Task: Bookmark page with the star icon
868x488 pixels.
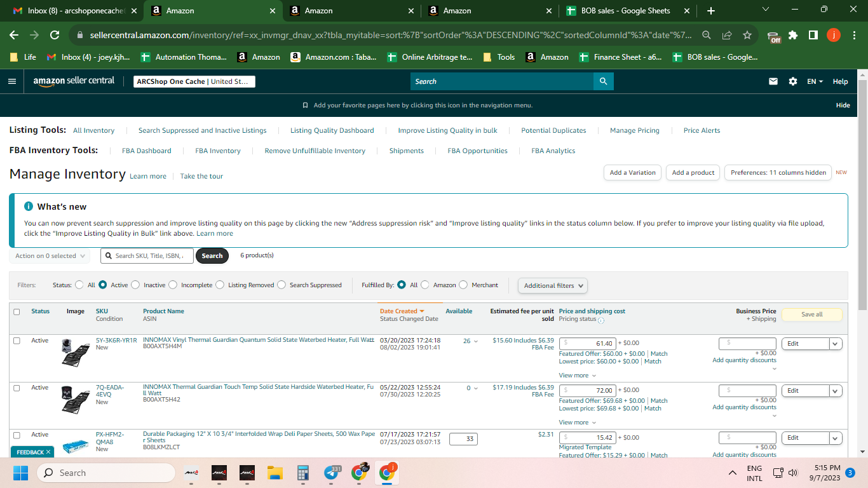Action: pyautogui.click(x=747, y=35)
